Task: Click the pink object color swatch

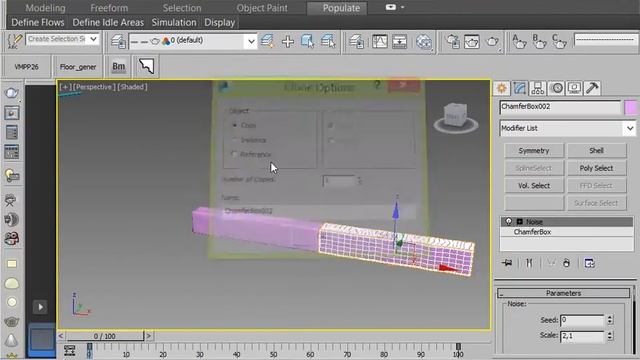Action: pyautogui.click(x=631, y=107)
